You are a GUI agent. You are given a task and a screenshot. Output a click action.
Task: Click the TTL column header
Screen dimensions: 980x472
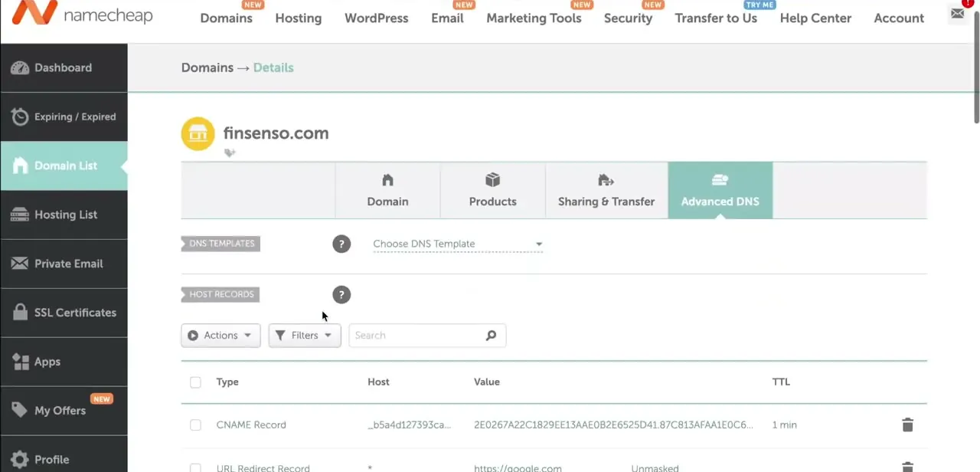click(x=781, y=382)
